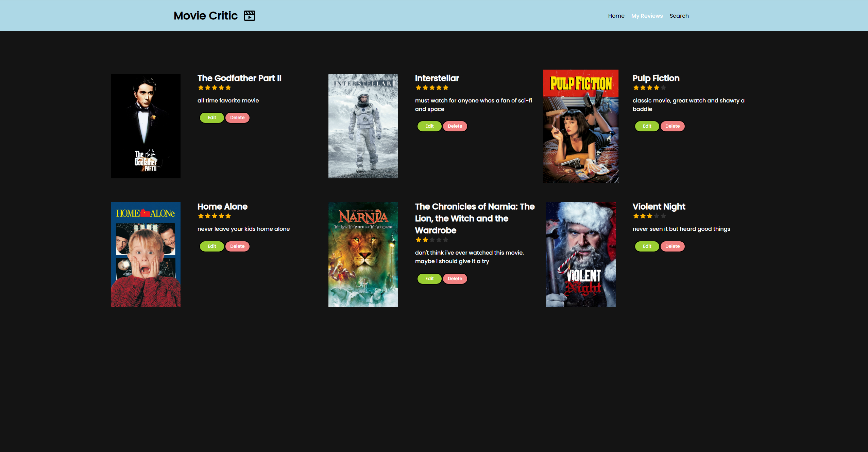Edit the Home Alone review
The image size is (868, 452).
coord(211,246)
